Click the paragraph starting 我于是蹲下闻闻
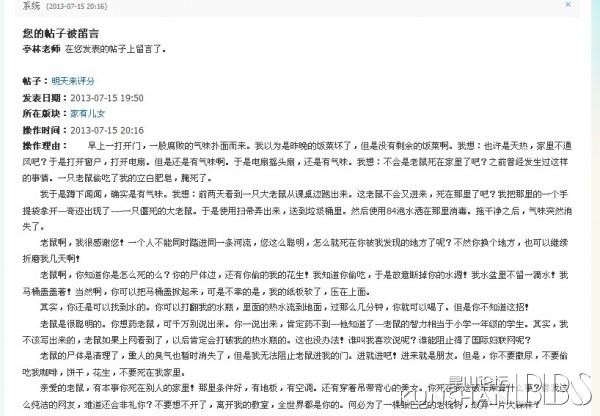Screen dimensions: 600x416 click(x=297, y=210)
